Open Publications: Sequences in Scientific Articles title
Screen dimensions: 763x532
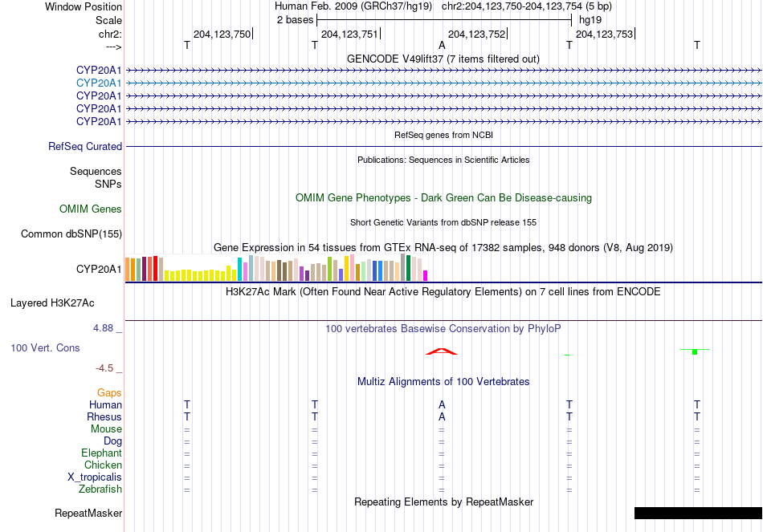pyautogui.click(x=443, y=160)
